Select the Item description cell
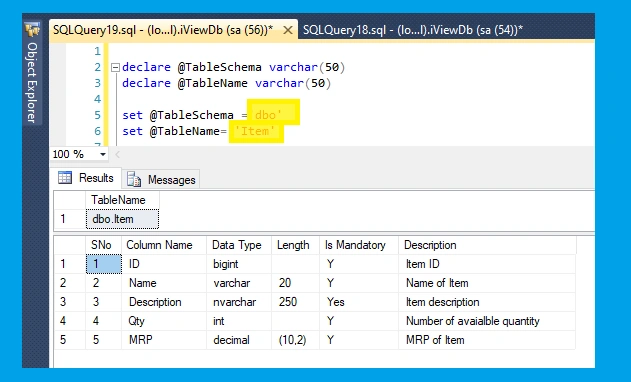The image size is (631, 382). click(x=487, y=302)
